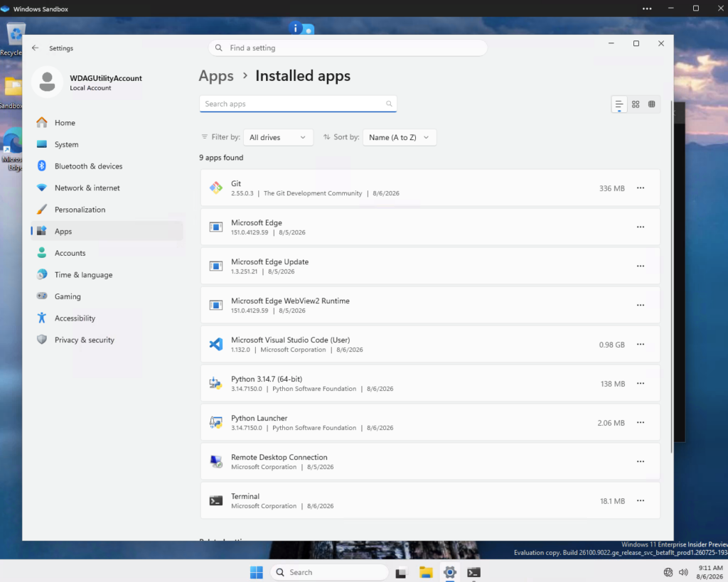Viewport: 728px width, 582px height.
Task: Open Gaming settings page
Action: [107, 296]
